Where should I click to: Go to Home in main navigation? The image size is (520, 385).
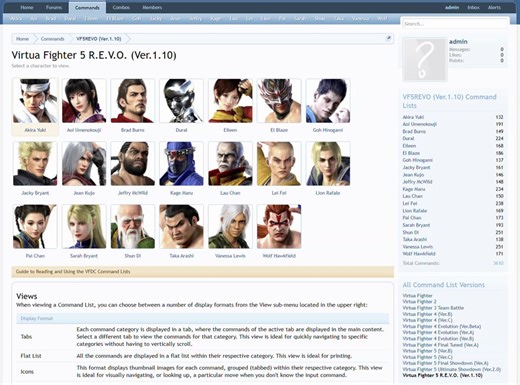point(27,7)
